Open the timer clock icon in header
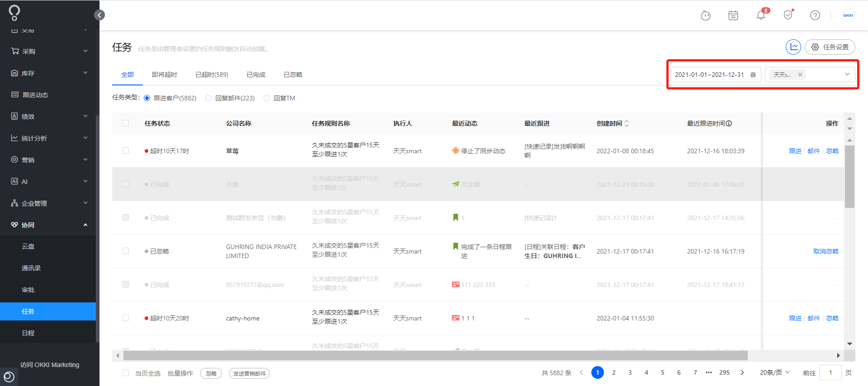Viewport: 868px width, 386px height. (x=706, y=15)
